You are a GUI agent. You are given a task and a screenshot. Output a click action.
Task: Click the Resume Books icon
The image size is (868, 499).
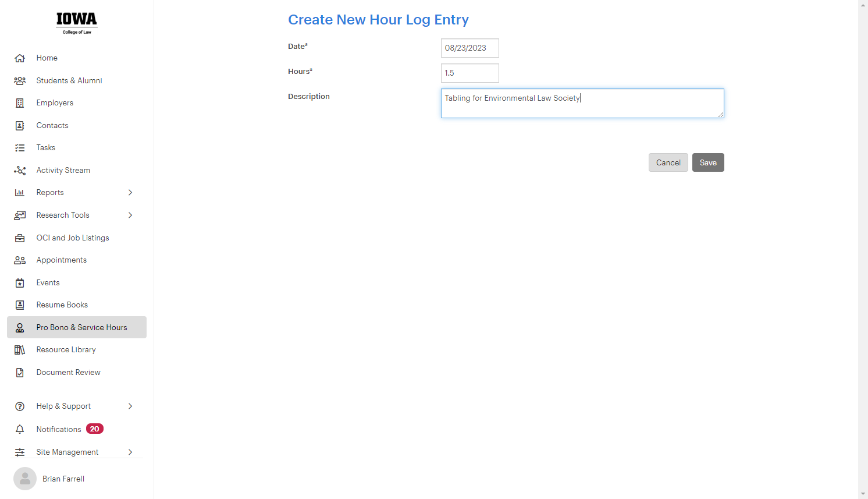click(x=20, y=305)
